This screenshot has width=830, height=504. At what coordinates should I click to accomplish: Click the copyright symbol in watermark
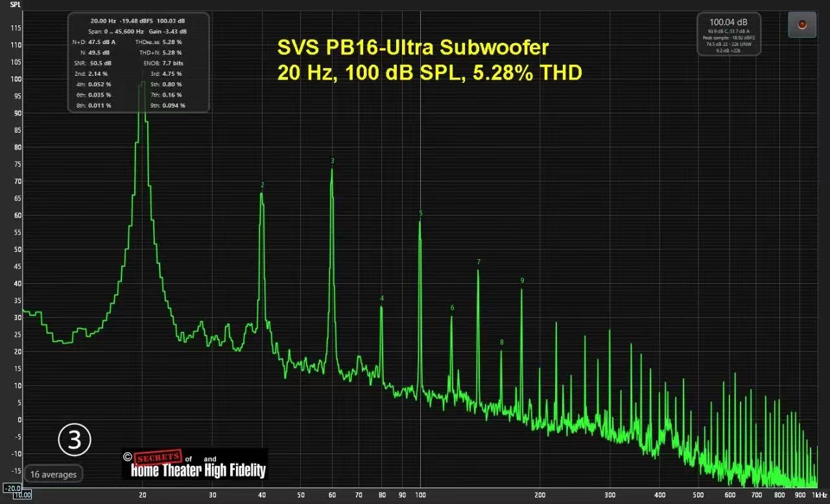click(127, 456)
